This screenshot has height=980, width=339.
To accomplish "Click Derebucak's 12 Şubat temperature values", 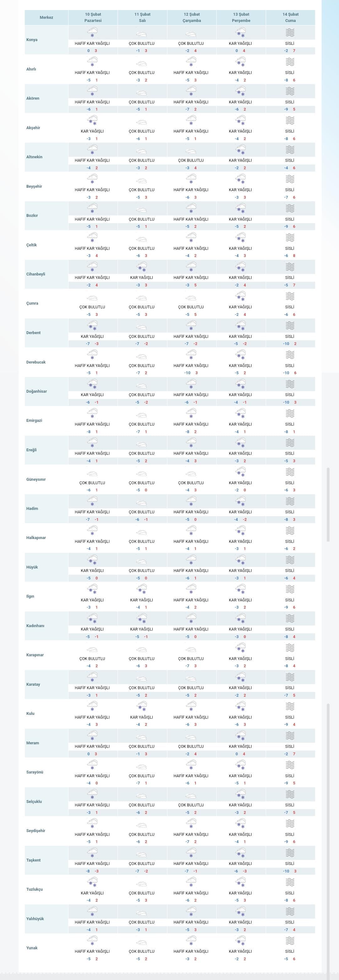I will (x=191, y=373).
